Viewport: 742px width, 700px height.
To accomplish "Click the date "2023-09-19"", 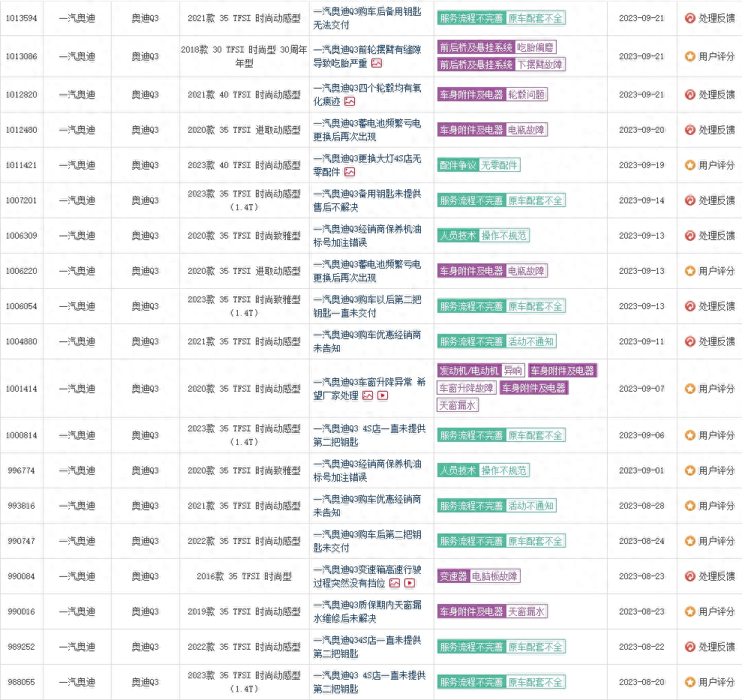I will tap(641, 165).
